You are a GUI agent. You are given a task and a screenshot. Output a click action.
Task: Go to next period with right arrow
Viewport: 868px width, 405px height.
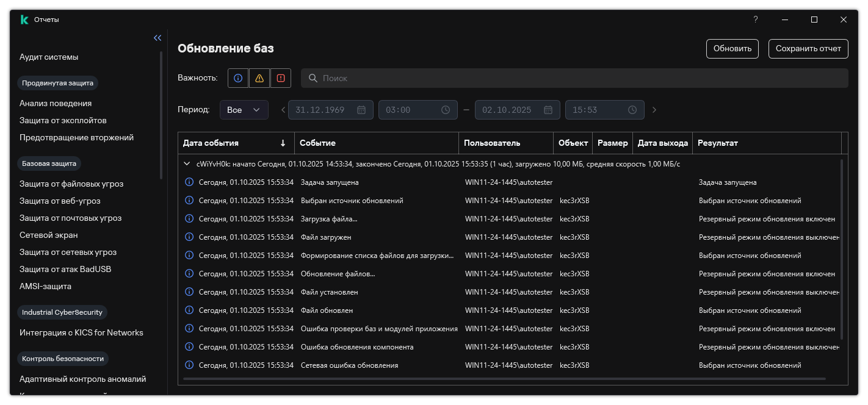(x=654, y=110)
